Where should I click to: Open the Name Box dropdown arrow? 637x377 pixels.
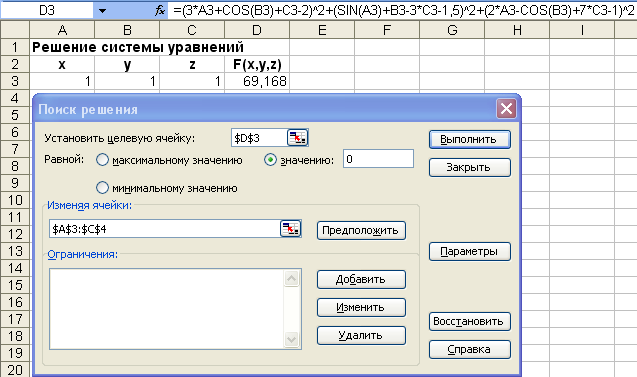click(x=102, y=10)
